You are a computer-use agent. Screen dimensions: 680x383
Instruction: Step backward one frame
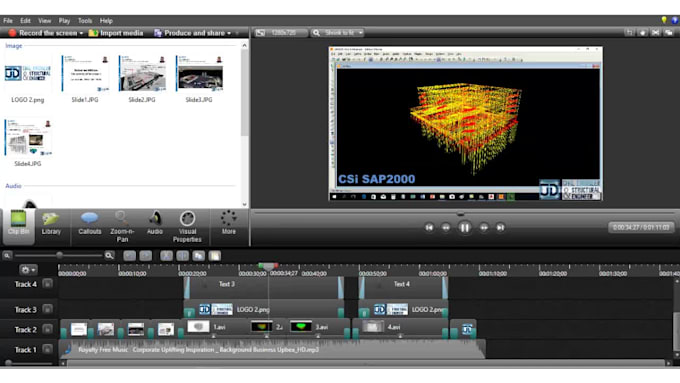(446, 227)
